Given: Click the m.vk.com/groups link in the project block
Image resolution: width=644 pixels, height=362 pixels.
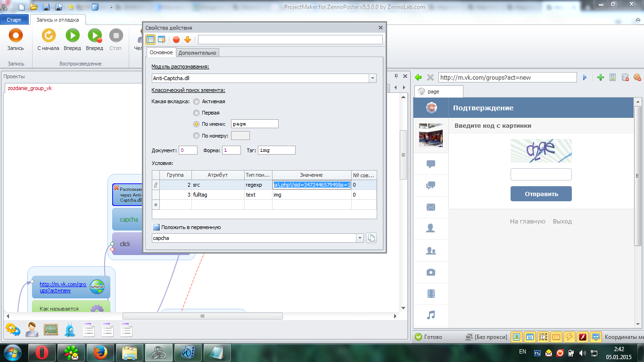Looking at the screenshot, I should tap(63, 287).
